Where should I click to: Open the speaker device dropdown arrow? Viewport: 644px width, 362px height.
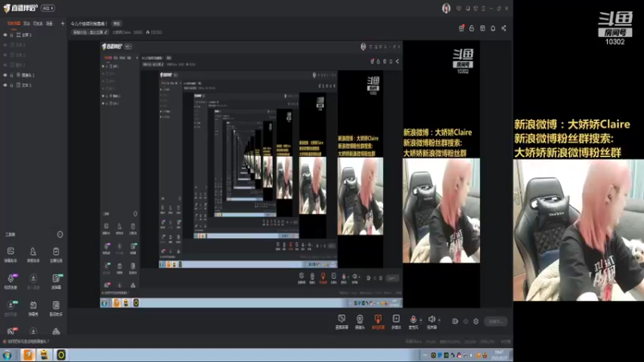click(439, 319)
